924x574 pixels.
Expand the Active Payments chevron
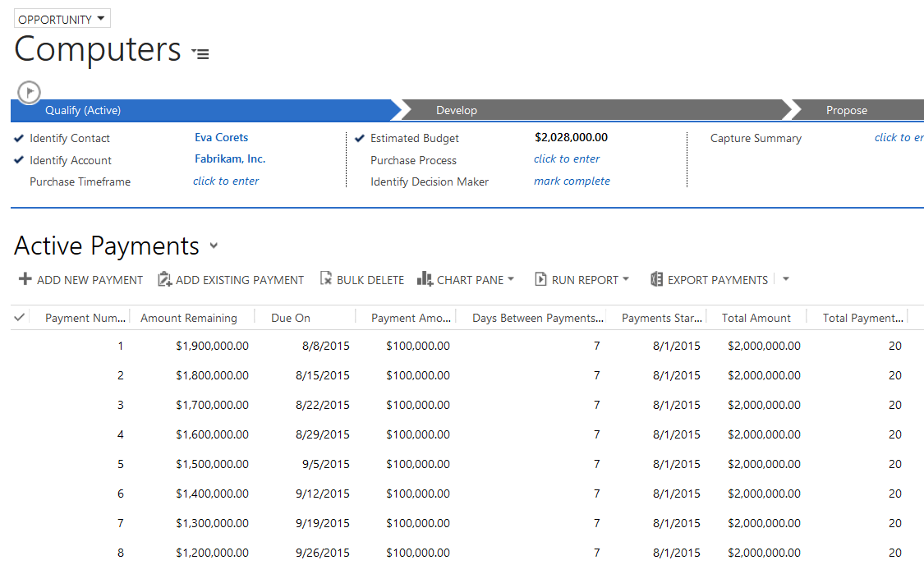point(213,247)
